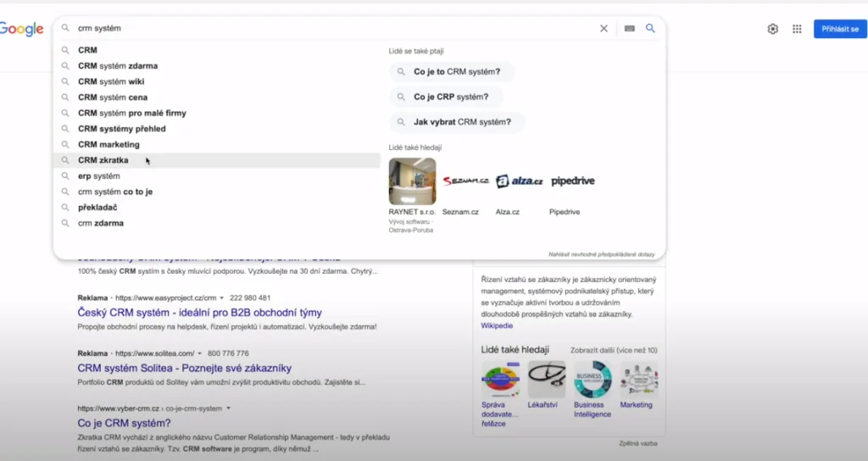Click the Alza.cz logo
The image size is (868, 461).
click(x=520, y=181)
